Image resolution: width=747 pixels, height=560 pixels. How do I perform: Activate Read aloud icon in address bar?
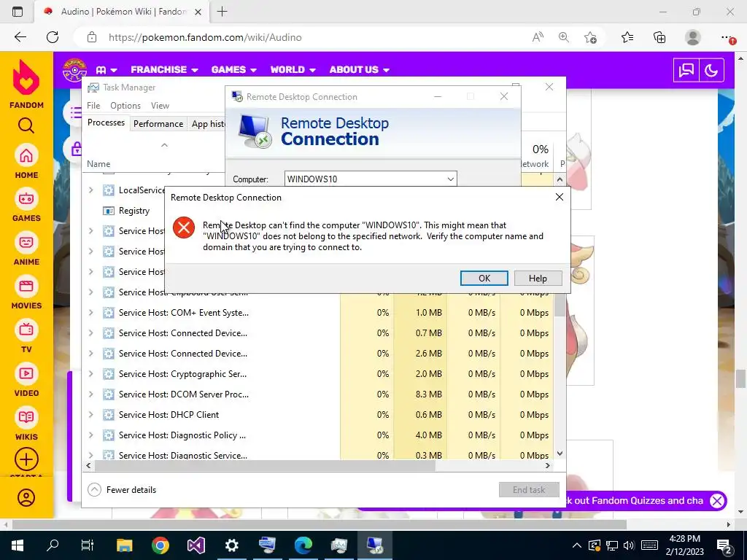(x=538, y=37)
